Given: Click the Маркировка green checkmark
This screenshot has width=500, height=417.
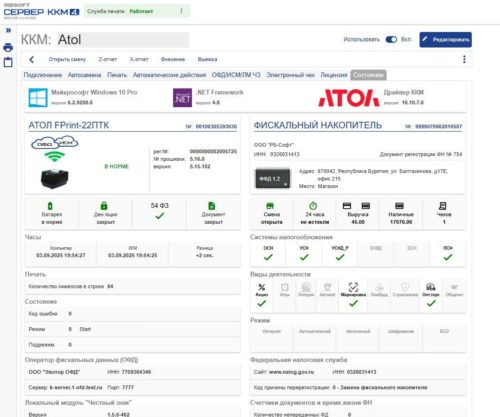Looking at the screenshot, I should pyautogui.click(x=353, y=303).
